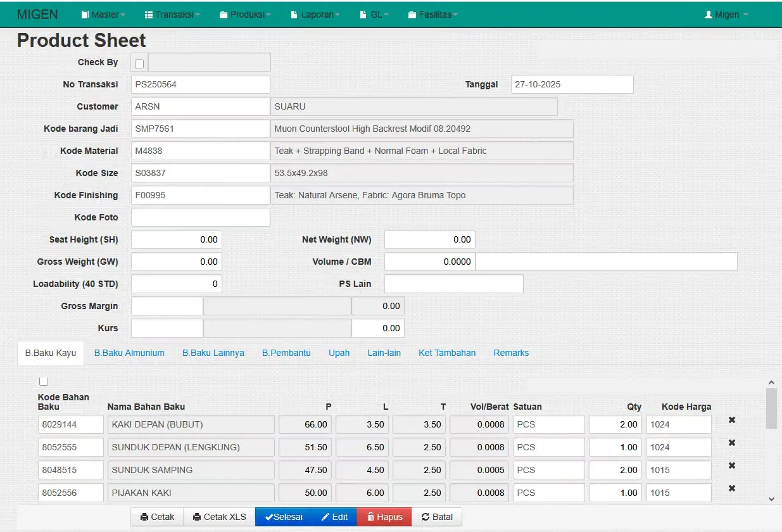Click the Edit button
This screenshot has width=782, height=532.
[334, 517]
